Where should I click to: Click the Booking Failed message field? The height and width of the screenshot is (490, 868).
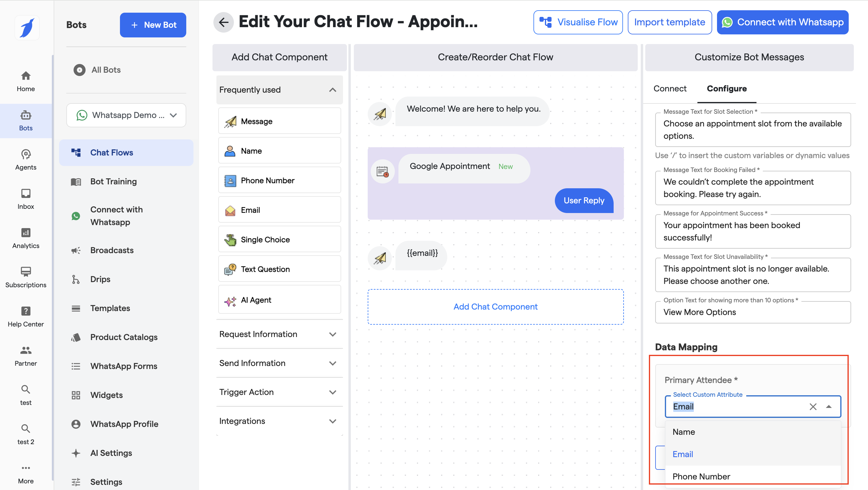click(x=752, y=188)
